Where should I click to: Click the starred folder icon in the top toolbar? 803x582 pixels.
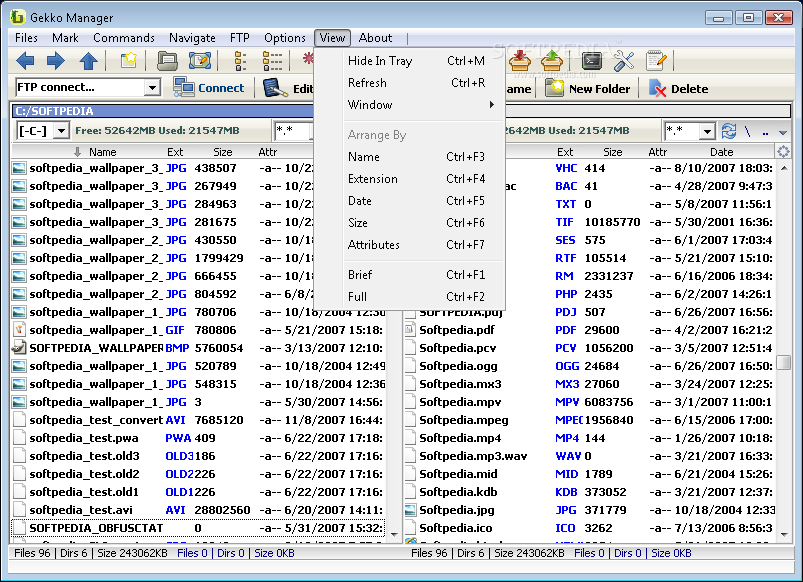pyautogui.click(x=128, y=61)
